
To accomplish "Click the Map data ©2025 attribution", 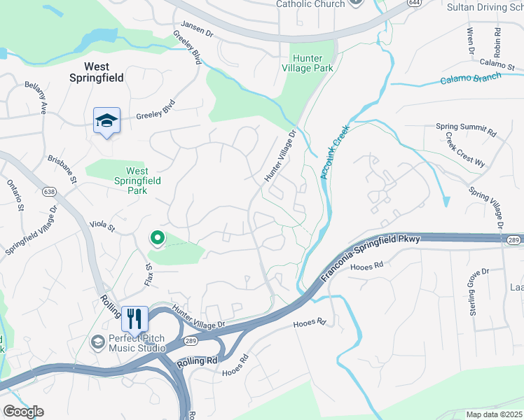I will (494, 415).
